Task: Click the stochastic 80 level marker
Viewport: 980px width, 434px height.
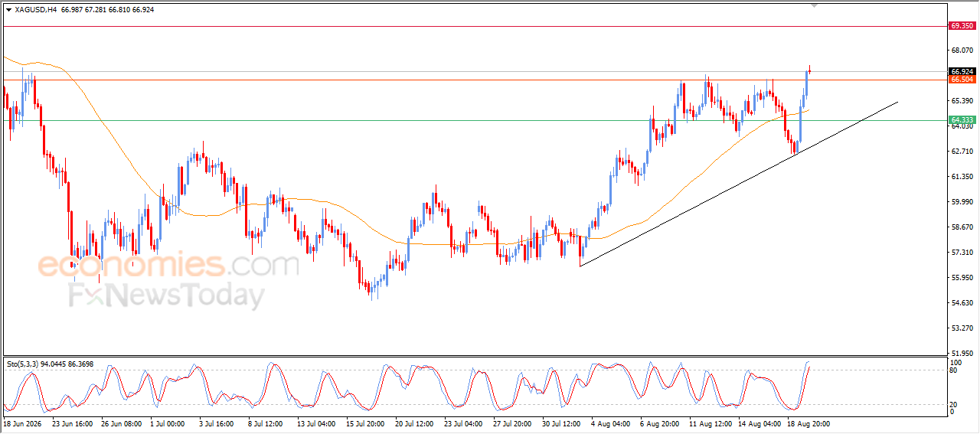Action: tap(954, 370)
